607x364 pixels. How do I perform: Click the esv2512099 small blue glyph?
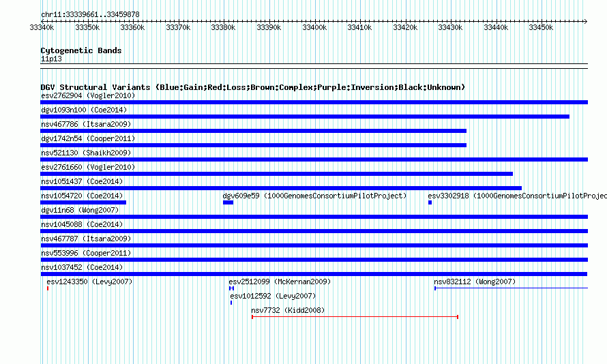[x=231, y=288]
